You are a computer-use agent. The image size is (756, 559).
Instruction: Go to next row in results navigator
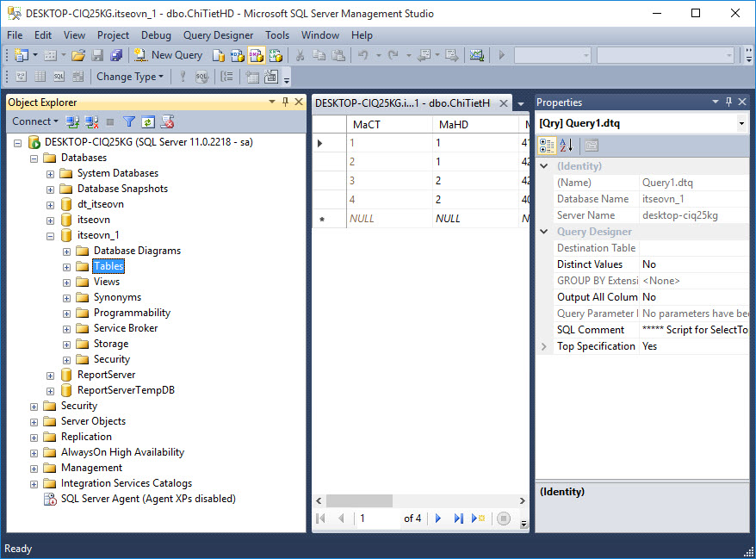tap(437, 519)
